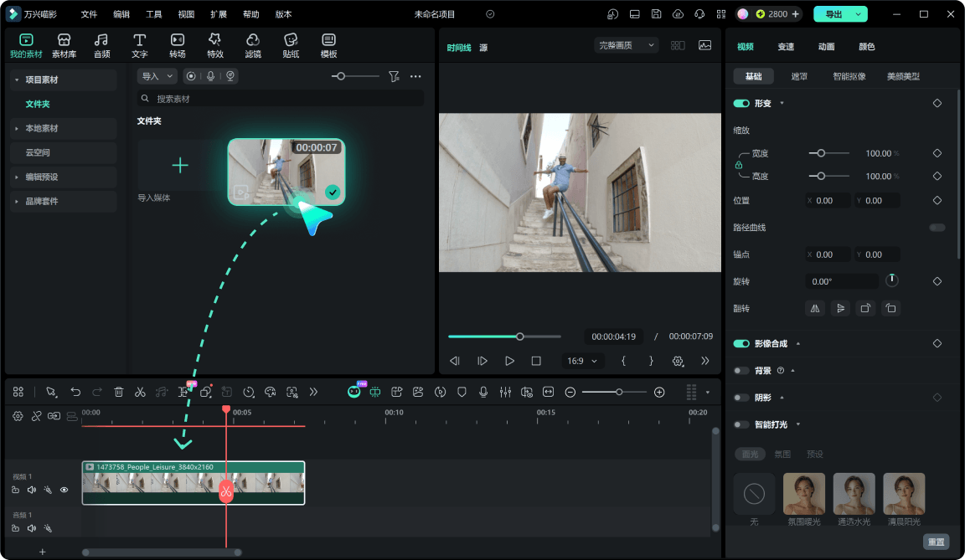Switch to the 变速 speed tab

786,47
